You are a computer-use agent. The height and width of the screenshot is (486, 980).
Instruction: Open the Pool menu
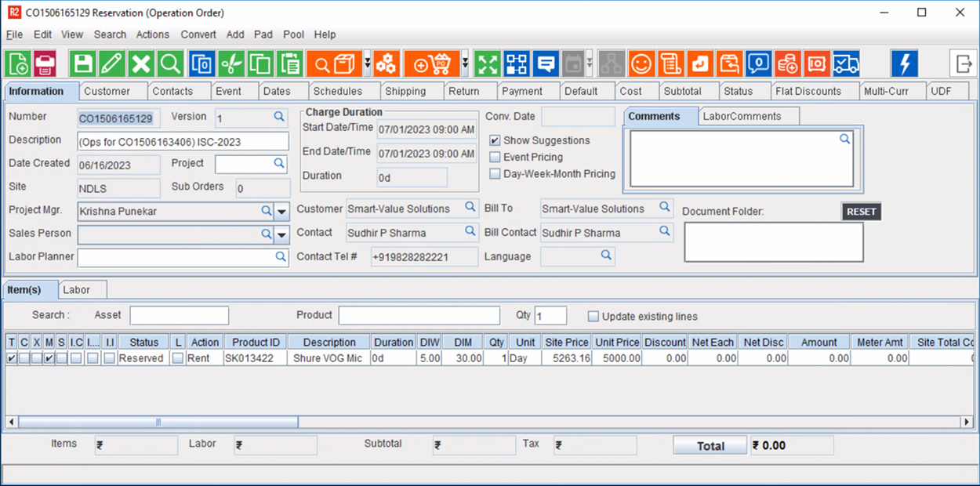(x=293, y=34)
